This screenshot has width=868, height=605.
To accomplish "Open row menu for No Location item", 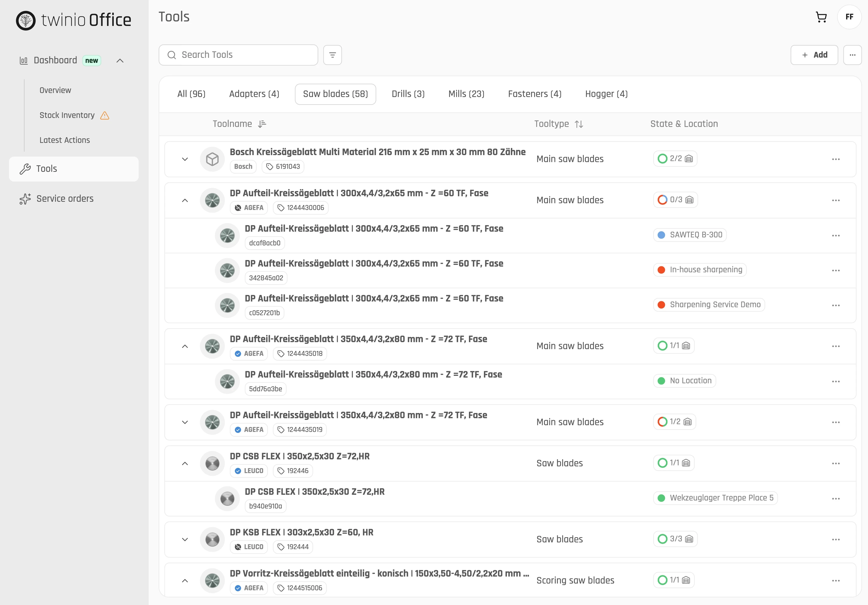I will 836,381.
